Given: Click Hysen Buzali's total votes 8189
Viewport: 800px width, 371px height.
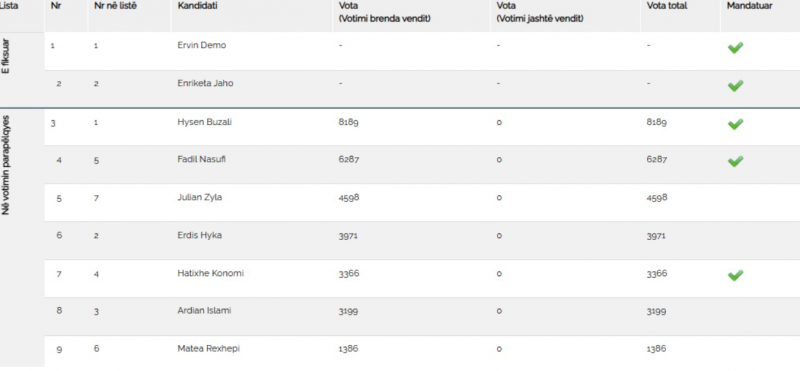Looking at the screenshot, I should 656,122.
